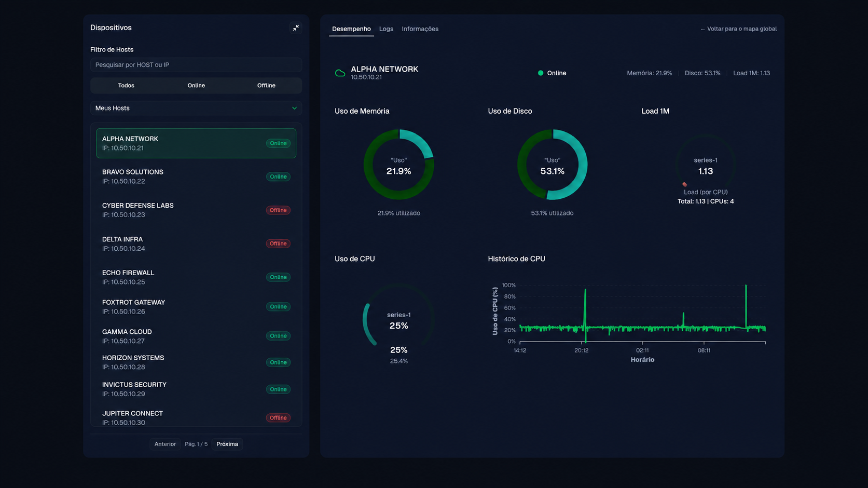Focus the Pesquisar por HOST ou IP field
Viewport: 868px width, 488px height.
click(x=196, y=65)
